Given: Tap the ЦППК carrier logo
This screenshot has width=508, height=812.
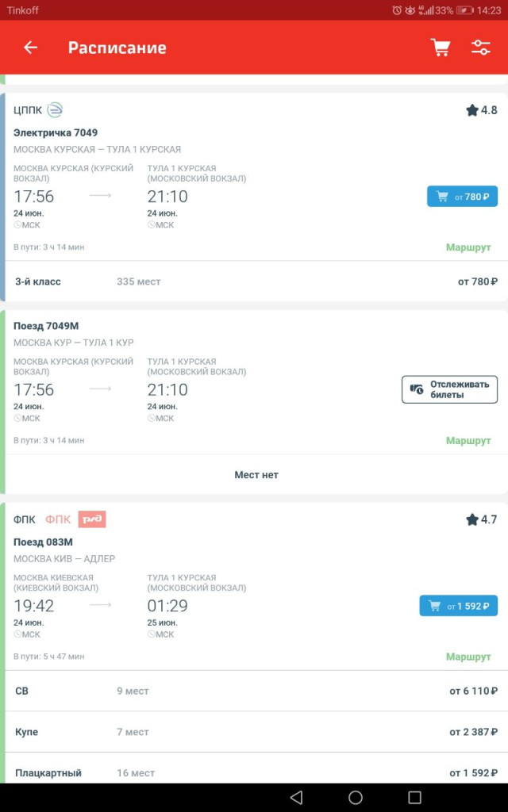Looking at the screenshot, I should (55, 110).
